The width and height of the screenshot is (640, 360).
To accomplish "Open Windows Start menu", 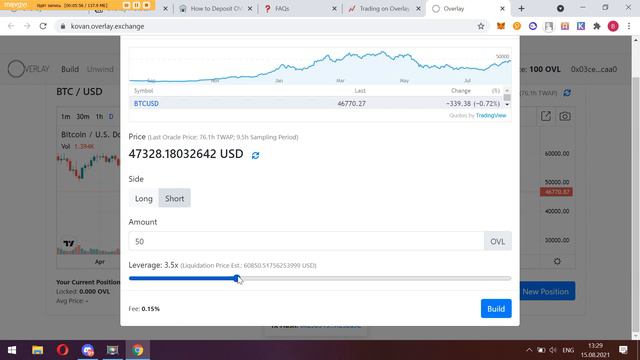I will coord(12,350).
